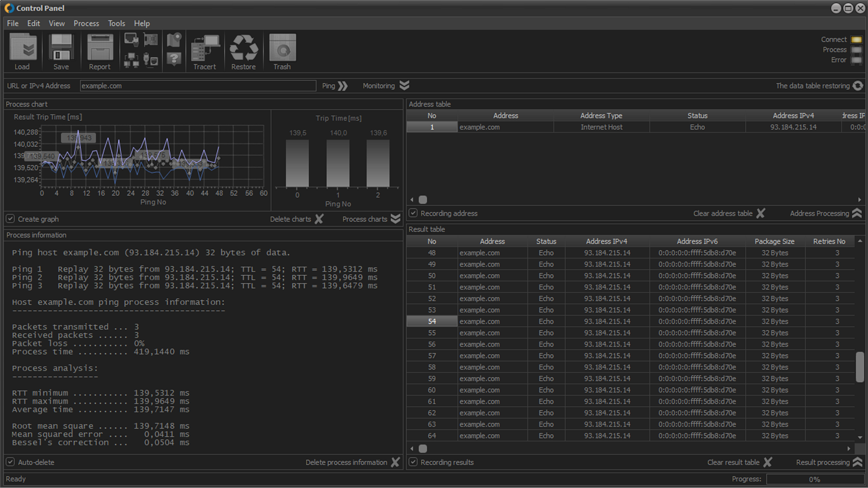Toggle the Auto-delete checkbox
The width and height of the screenshot is (868, 488).
(x=11, y=462)
